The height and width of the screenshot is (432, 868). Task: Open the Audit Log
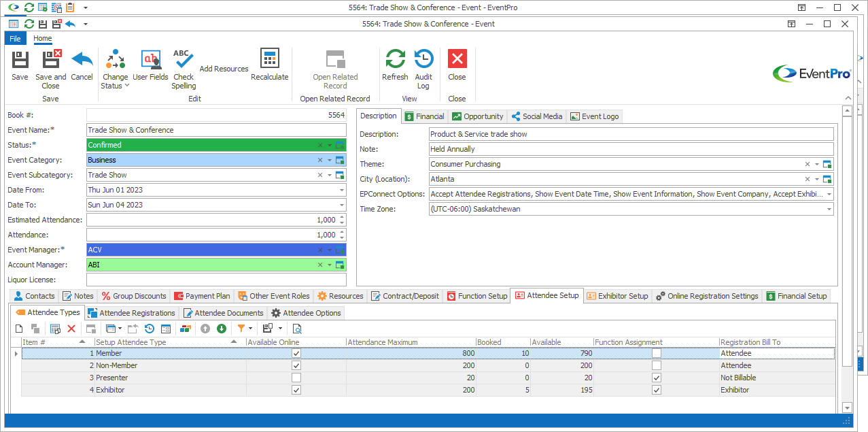coord(423,69)
